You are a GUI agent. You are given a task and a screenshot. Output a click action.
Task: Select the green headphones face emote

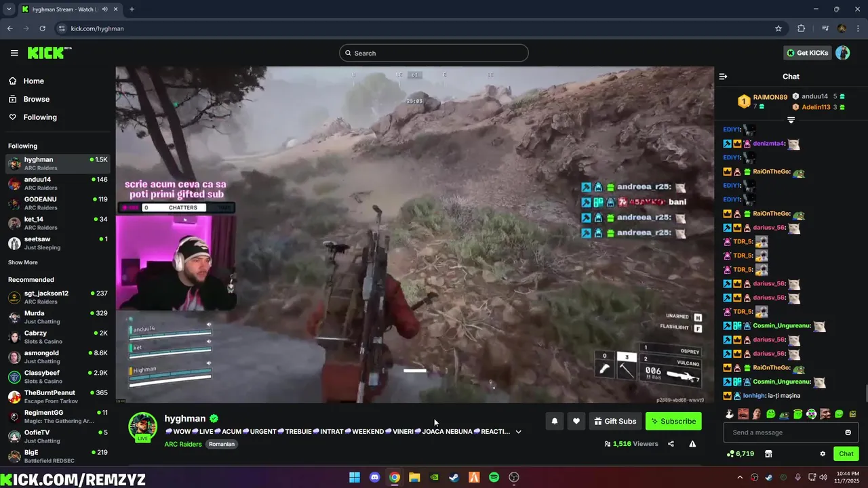tap(812, 413)
